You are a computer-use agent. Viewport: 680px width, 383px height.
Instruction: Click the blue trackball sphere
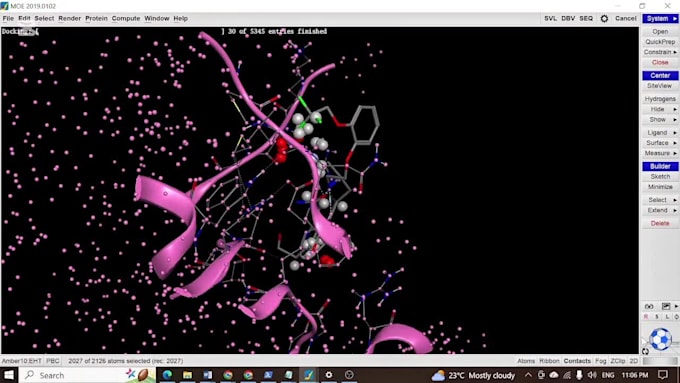pyautogui.click(x=660, y=339)
